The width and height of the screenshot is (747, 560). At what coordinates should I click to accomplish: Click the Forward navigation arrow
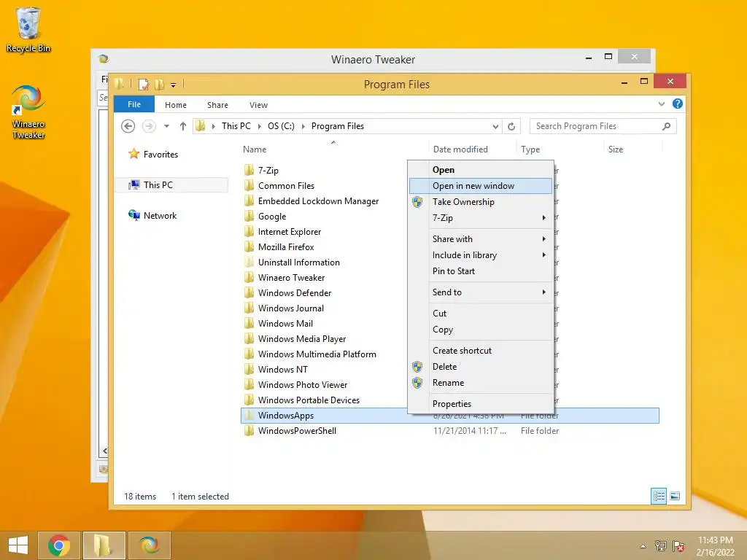(149, 126)
